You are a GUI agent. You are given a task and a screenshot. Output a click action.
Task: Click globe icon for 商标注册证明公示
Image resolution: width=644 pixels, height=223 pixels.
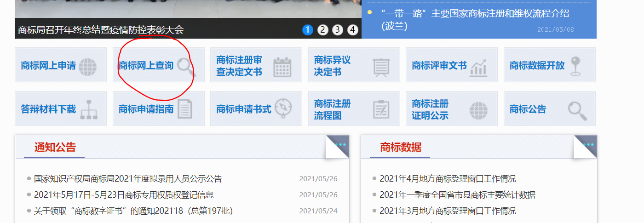pos(478,110)
